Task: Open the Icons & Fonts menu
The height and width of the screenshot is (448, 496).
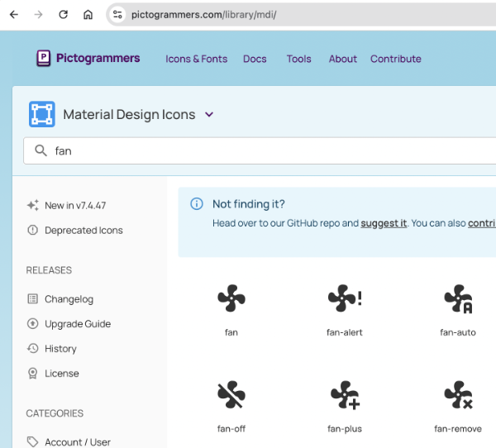Action: tap(197, 59)
